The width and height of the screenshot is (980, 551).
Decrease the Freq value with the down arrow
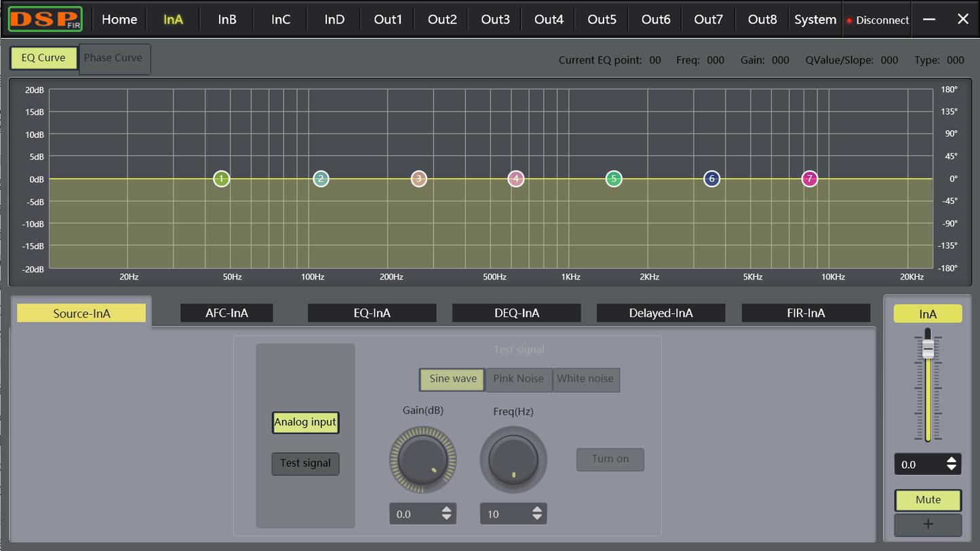[x=537, y=518]
